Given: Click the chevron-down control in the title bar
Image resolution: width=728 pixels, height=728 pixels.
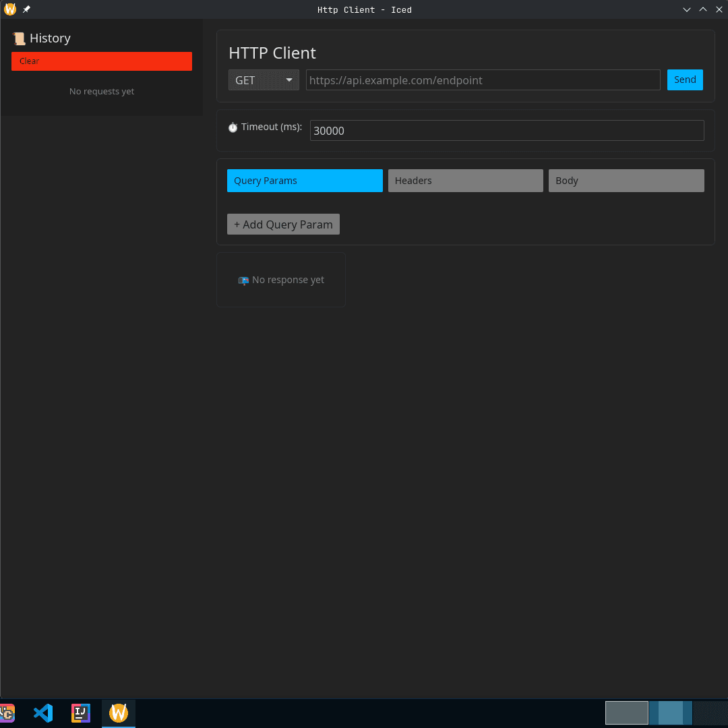Looking at the screenshot, I should coord(687,9).
